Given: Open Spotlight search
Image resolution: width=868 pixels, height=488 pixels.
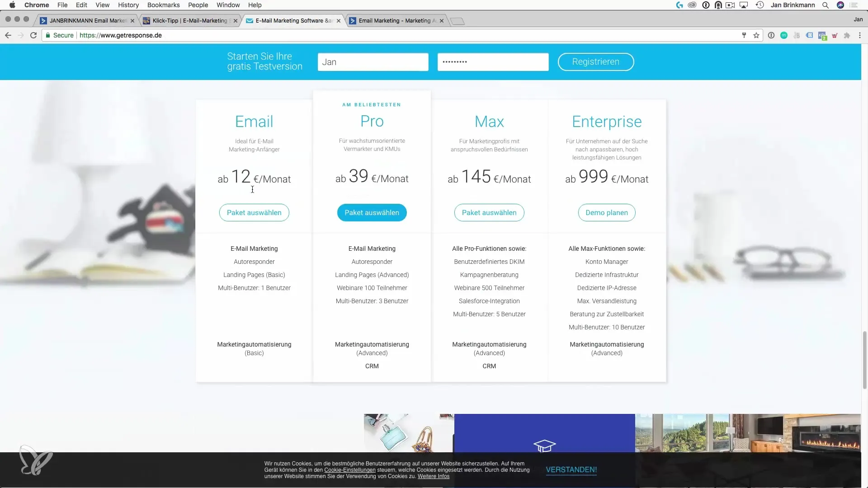Looking at the screenshot, I should (826, 5).
